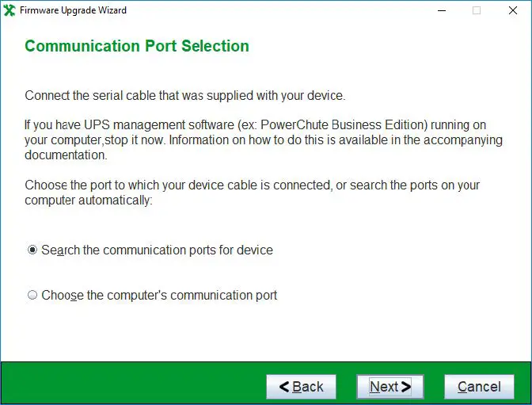
Task: Click the "Connect the serial cable" instruction line
Action: tap(185, 96)
